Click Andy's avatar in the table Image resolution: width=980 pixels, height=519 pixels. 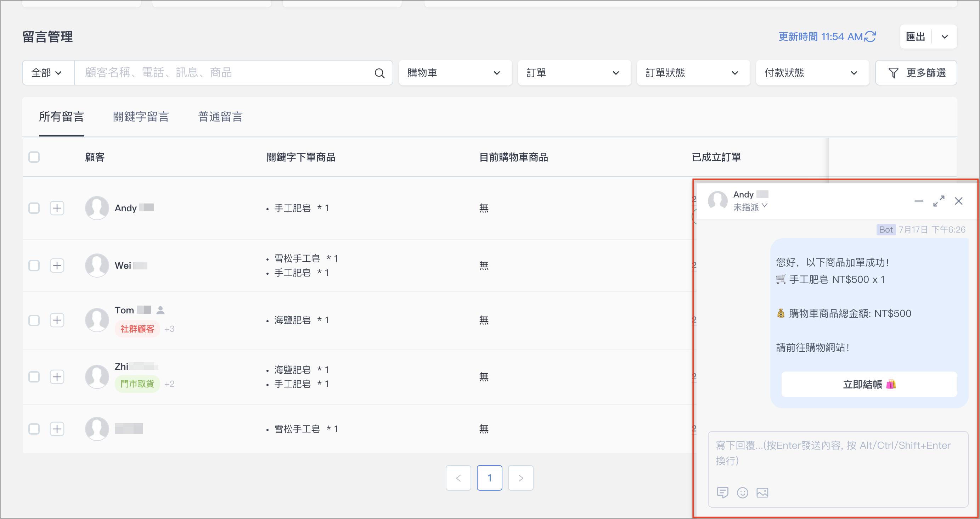[x=97, y=208]
